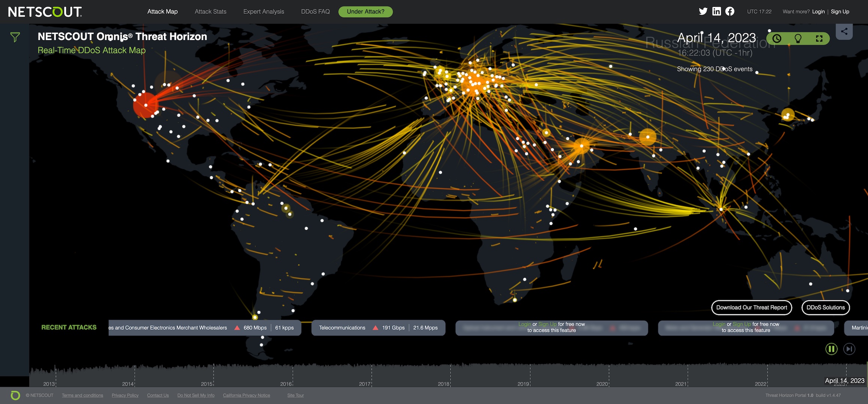The height and width of the screenshot is (404, 868).
Task: Open the Privacy Policy link
Action: pyautogui.click(x=125, y=395)
